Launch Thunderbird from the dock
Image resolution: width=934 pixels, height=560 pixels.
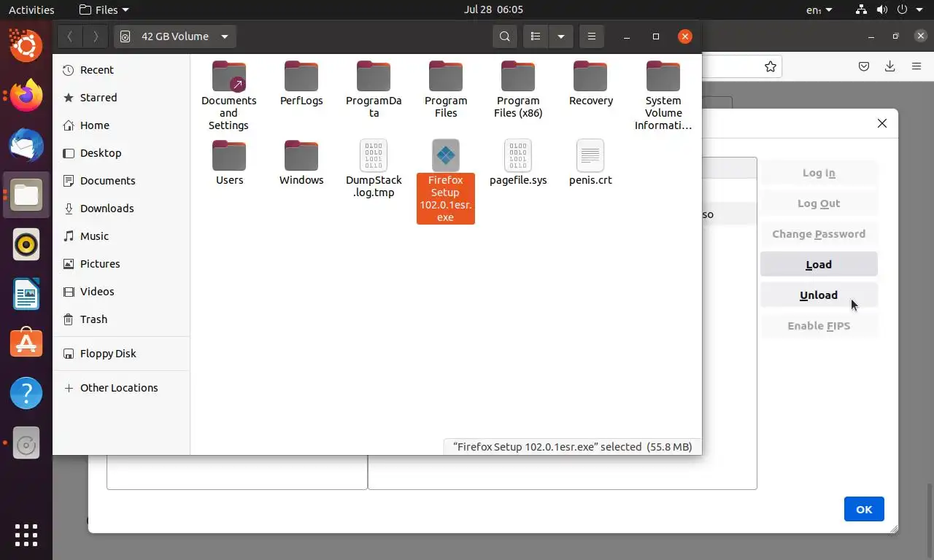click(26, 144)
